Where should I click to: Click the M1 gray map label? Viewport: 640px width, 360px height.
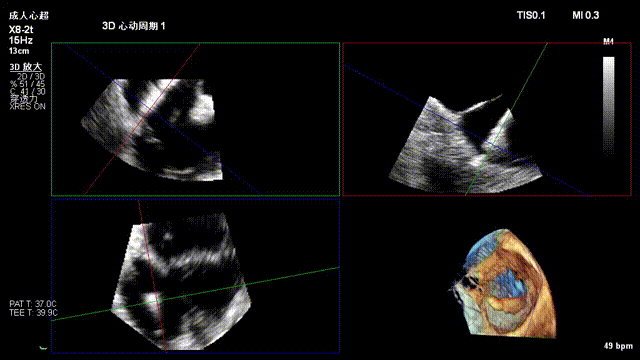tap(608, 41)
